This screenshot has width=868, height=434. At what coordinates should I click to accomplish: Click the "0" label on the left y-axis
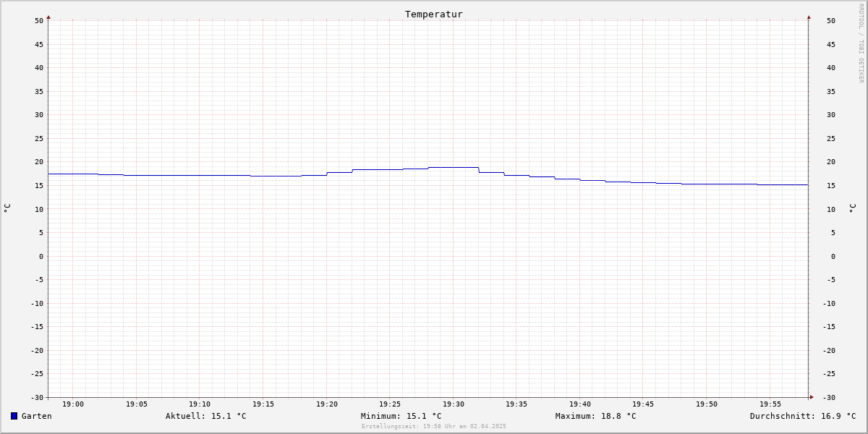point(41,256)
